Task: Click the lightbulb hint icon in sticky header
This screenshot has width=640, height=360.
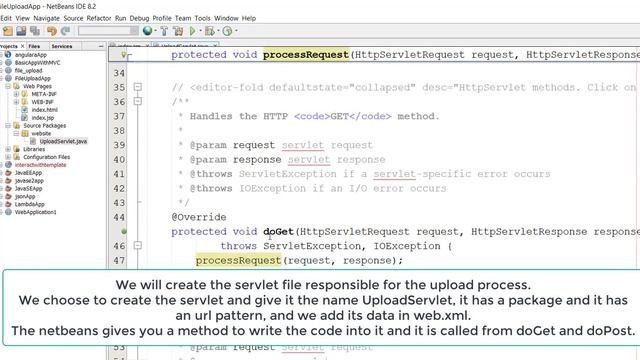Action: (123, 54)
